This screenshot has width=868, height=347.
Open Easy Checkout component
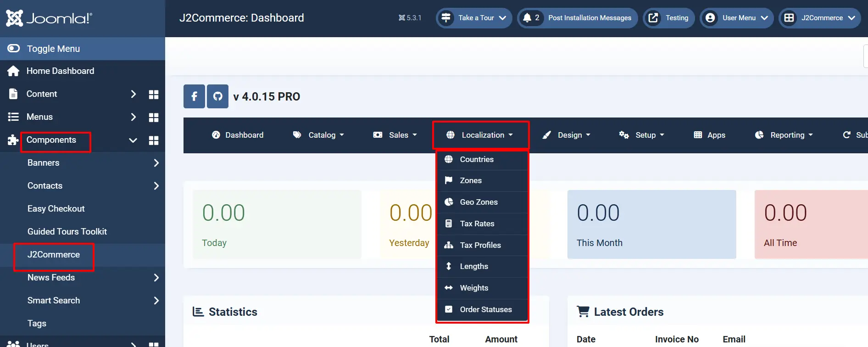tap(56, 209)
